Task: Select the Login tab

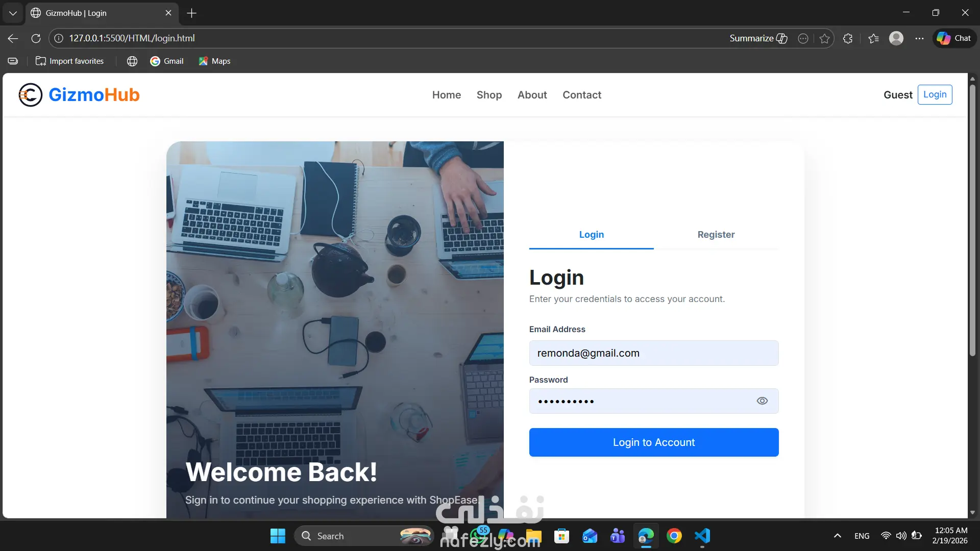Action: point(591,235)
